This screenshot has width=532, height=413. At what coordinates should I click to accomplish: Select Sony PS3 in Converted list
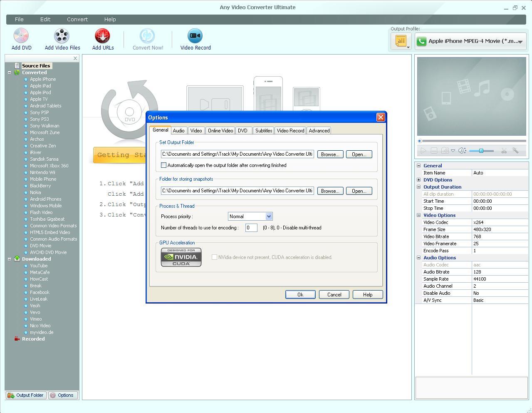point(40,119)
